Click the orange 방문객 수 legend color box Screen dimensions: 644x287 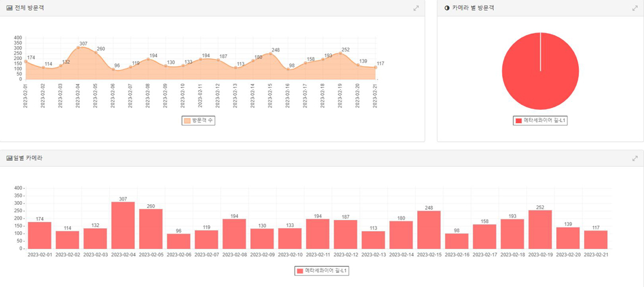coord(187,120)
